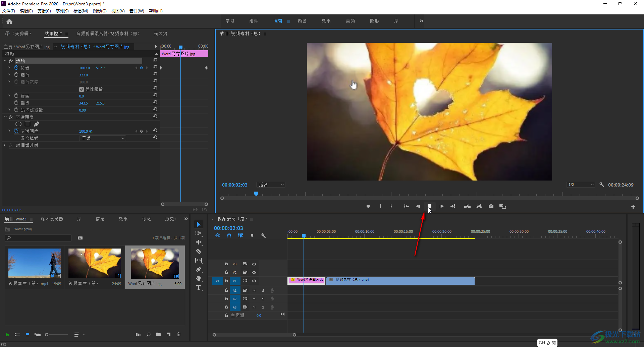Select the Hand tool

(x=199, y=278)
